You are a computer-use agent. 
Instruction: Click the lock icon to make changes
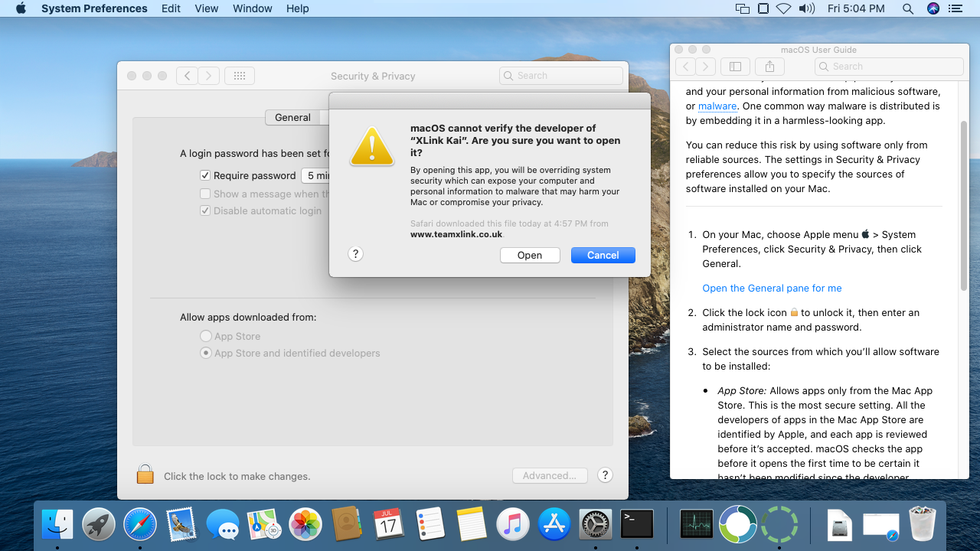tap(145, 475)
